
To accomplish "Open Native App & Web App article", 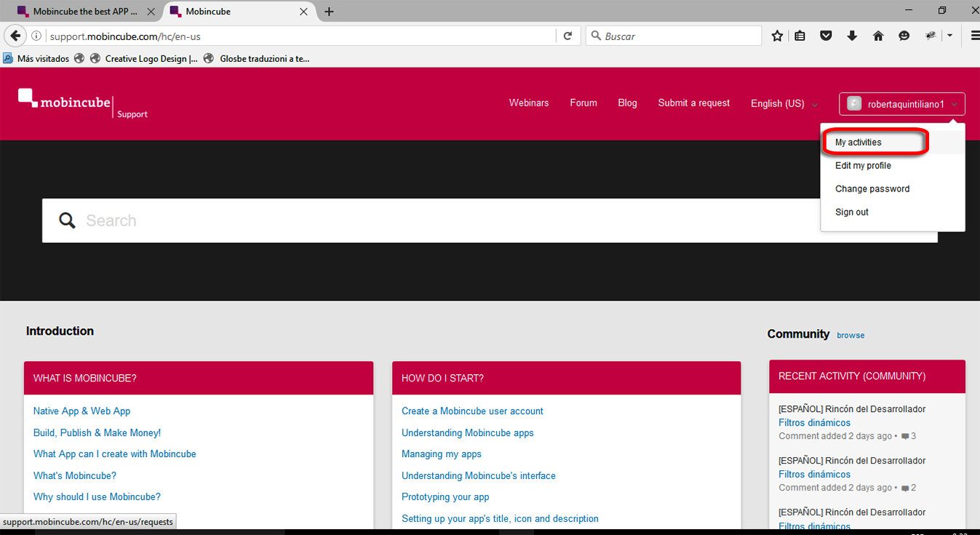I will pos(81,411).
